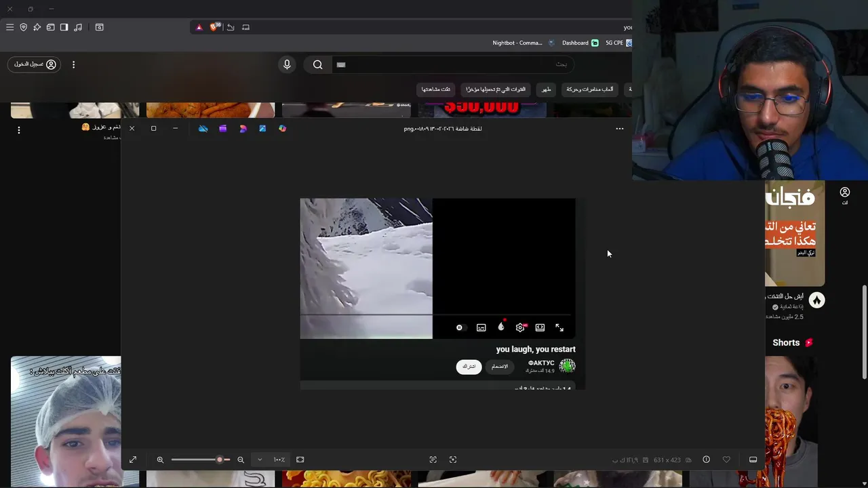Click the edit image icon in the Photos title bar
868x488 pixels.
(262, 128)
